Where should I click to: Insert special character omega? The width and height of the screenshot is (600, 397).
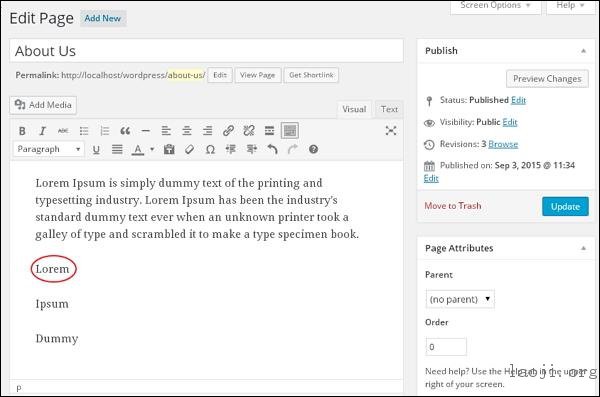click(x=210, y=149)
